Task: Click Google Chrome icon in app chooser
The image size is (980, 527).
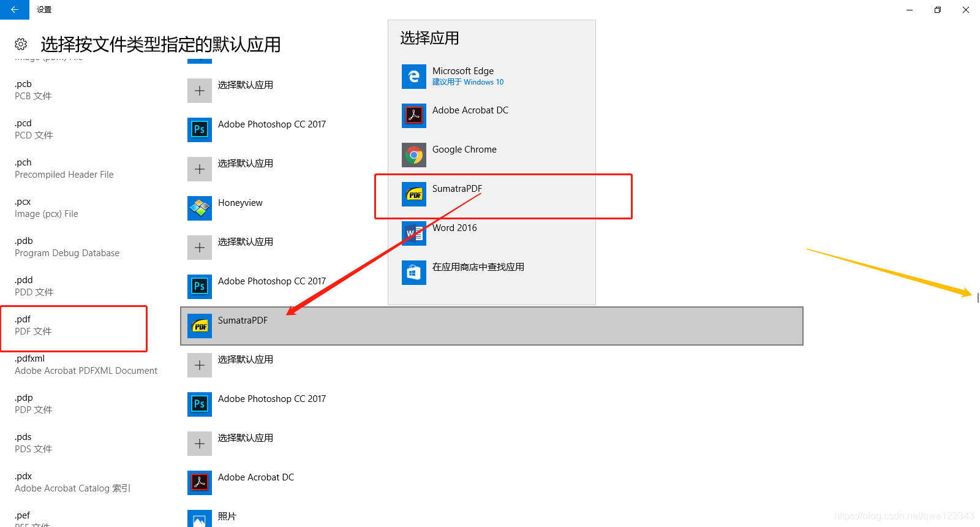Action: (x=414, y=155)
